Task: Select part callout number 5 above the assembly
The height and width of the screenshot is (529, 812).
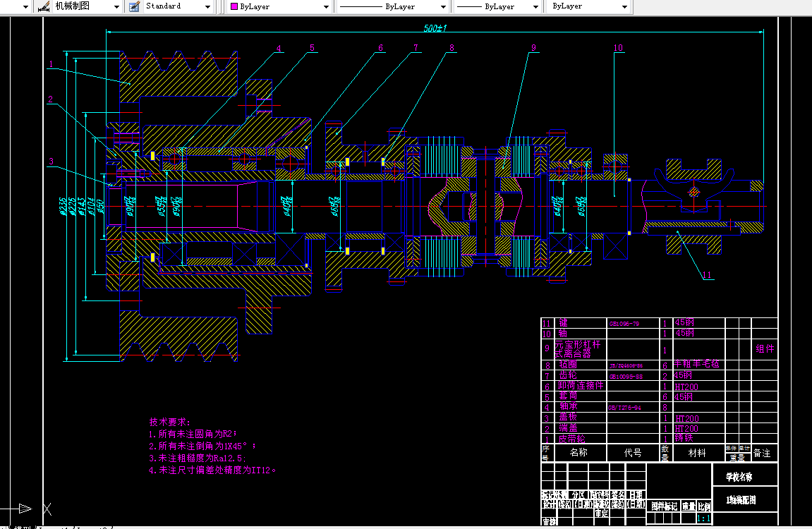Action: (x=312, y=48)
